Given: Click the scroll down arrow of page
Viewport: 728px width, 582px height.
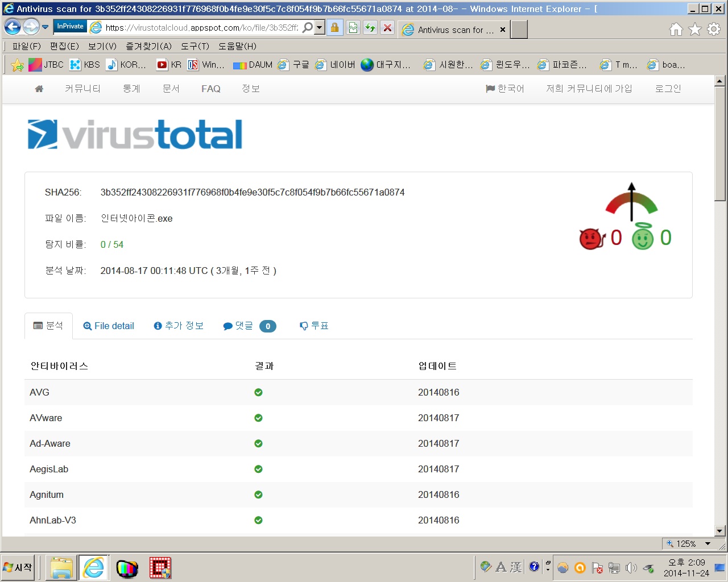Looking at the screenshot, I should point(719,531).
